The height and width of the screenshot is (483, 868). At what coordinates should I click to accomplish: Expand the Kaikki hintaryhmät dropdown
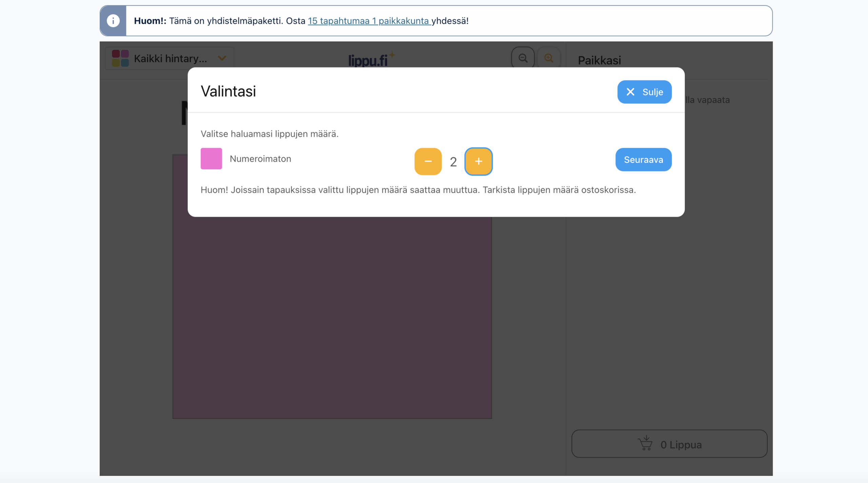point(170,58)
